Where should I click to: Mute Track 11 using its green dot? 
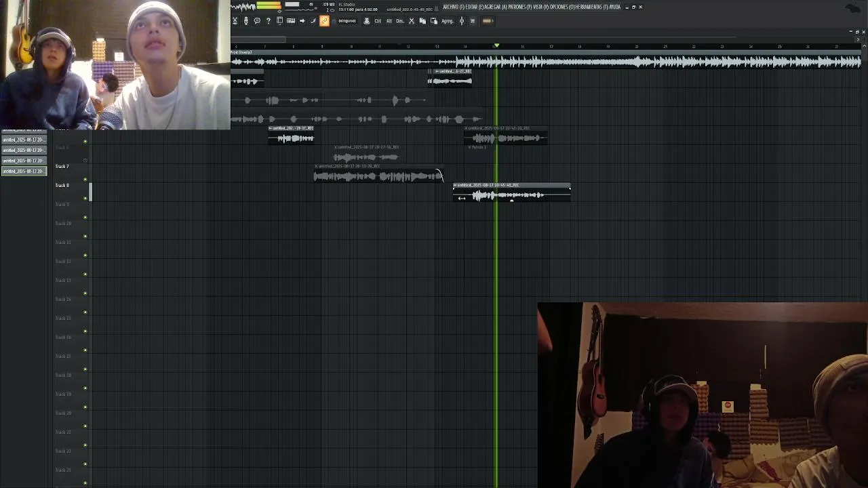click(x=85, y=256)
